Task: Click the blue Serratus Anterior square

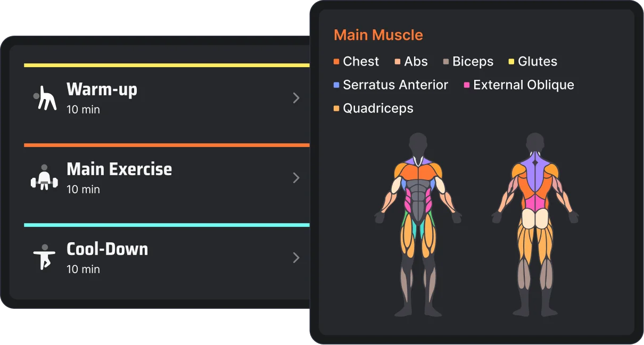Action: [x=337, y=85]
